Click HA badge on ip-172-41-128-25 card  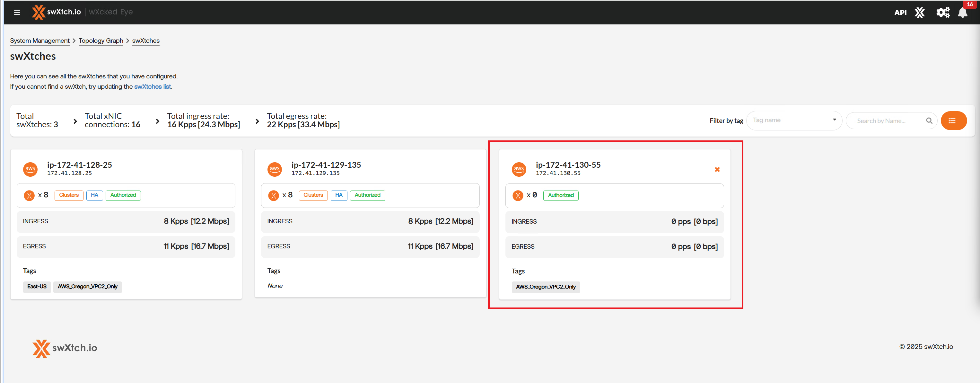pyautogui.click(x=94, y=195)
